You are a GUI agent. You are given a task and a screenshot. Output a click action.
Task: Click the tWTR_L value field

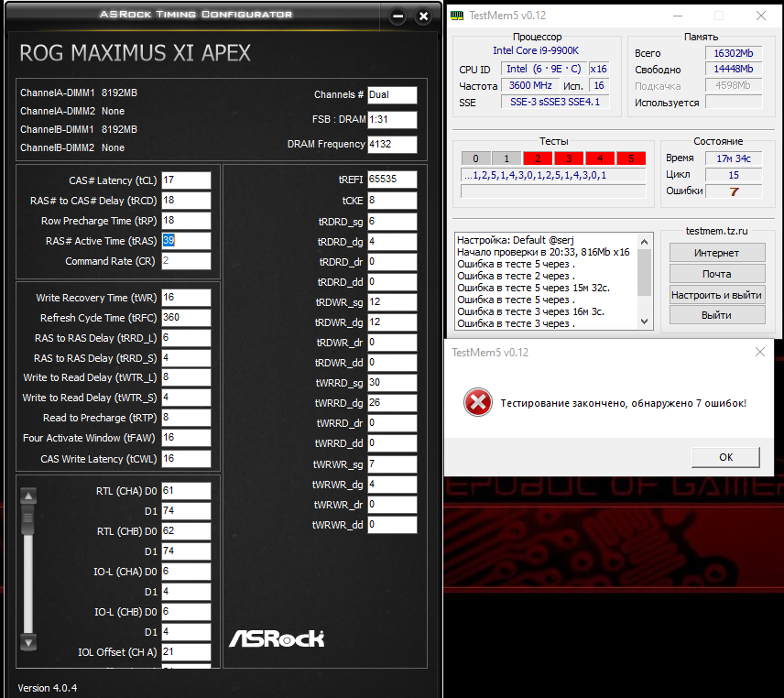[x=186, y=377]
